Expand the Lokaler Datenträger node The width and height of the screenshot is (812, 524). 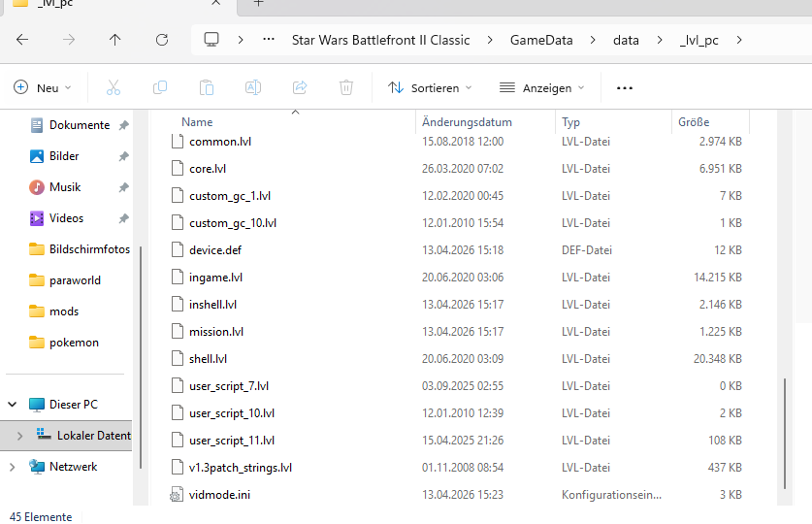click(x=19, y=436)
